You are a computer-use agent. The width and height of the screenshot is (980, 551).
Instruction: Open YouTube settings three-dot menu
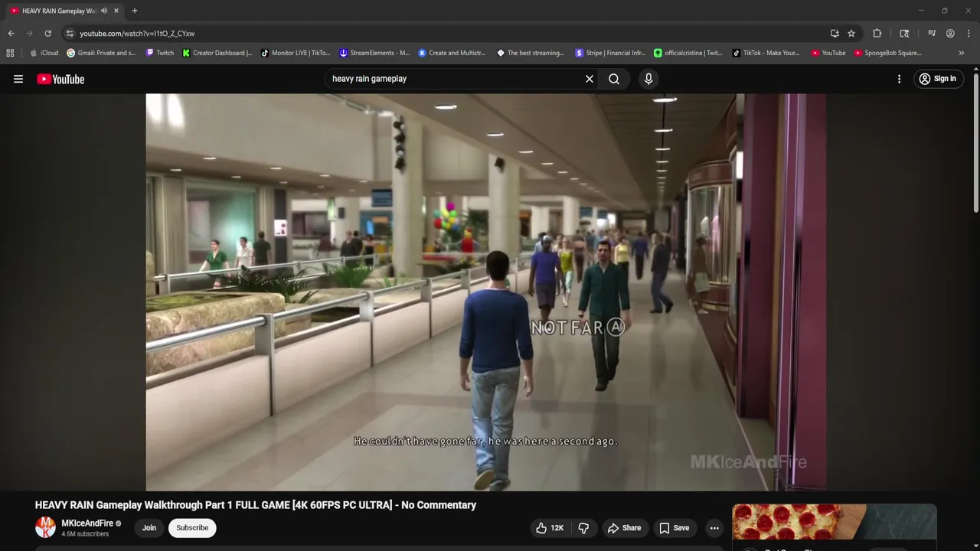click(x=899, y=79)
